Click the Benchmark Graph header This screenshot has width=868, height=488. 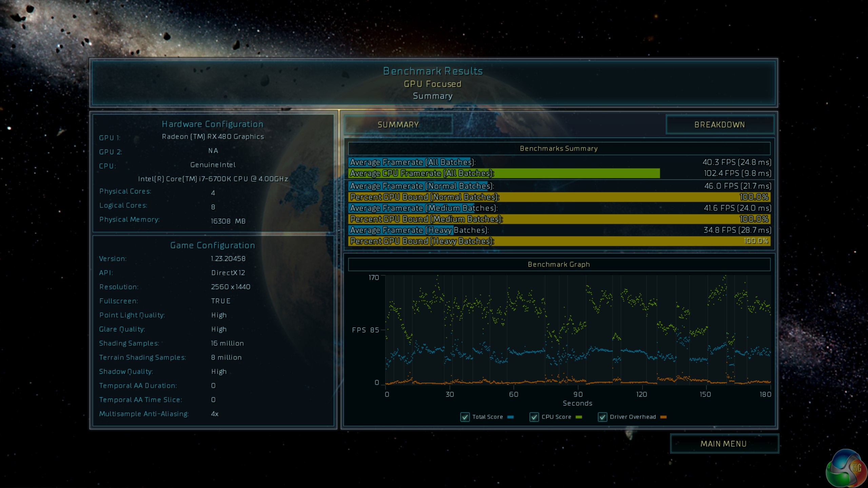coord(559,264)
